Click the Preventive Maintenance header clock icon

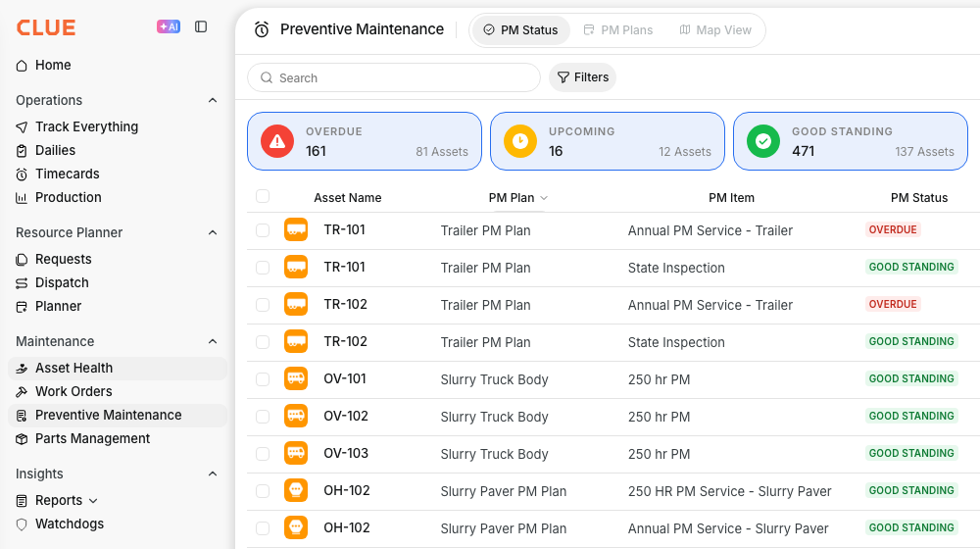(262, 29)
